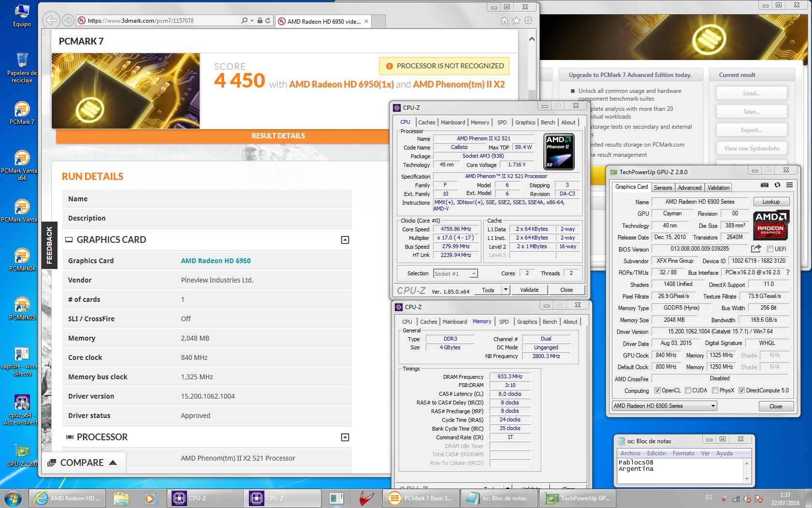Viewport: 812px width, 508px height.
Task: Click the RESULT DETAILS orange button
Action: [x=278, y=136]
